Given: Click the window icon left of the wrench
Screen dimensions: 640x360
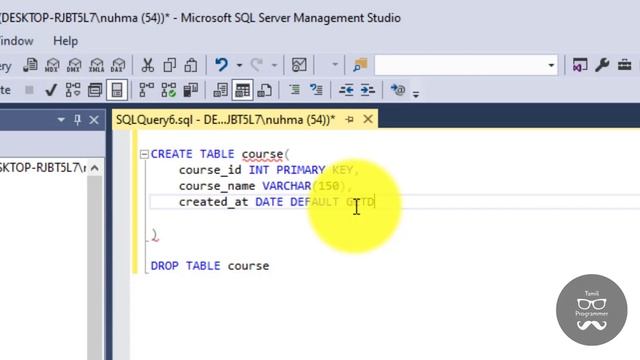Looking at the screenshot, I should 580,65.
